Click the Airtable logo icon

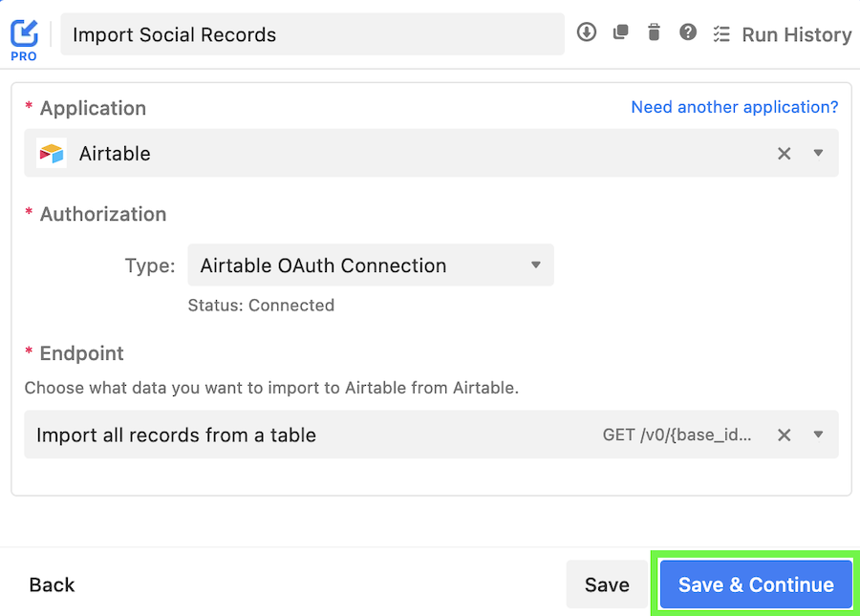point(52,153)
